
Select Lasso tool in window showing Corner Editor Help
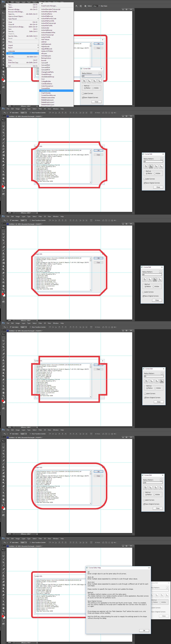click(4, 556)
